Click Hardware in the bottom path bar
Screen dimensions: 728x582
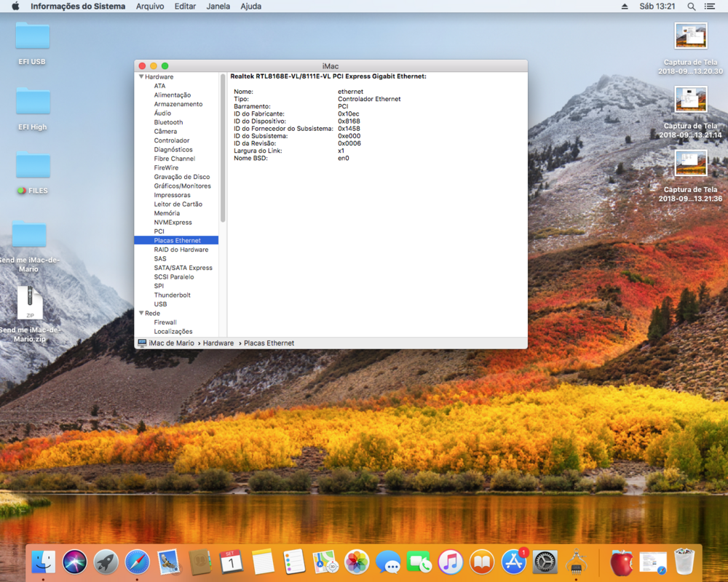pos(218,343)
